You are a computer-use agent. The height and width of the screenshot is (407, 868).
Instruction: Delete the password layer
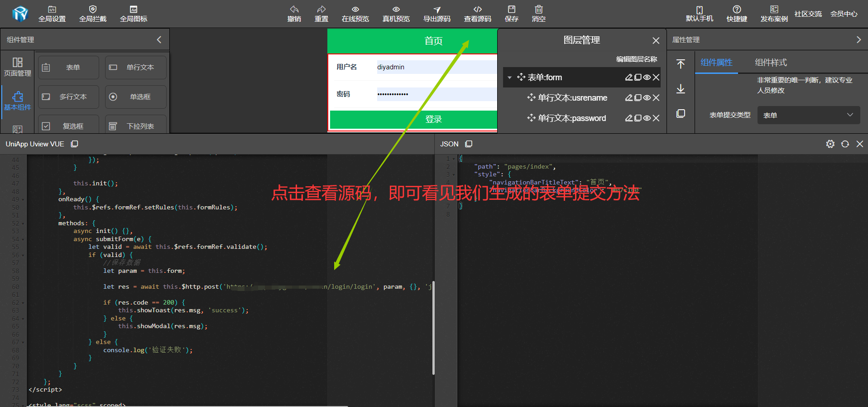[656, 118]
